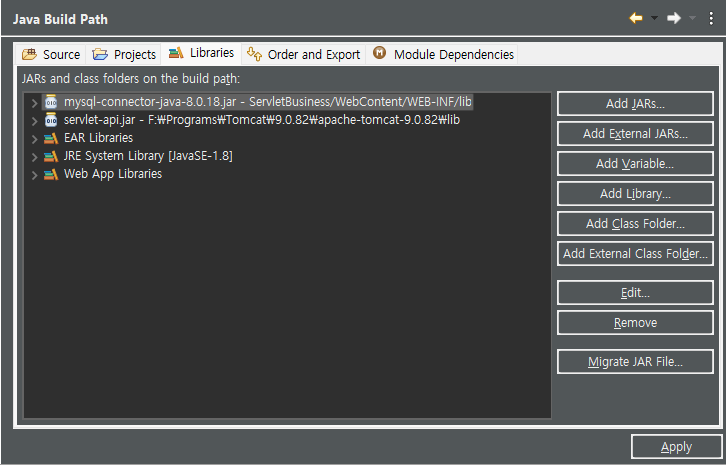The height and width of the screenshot is (466, 726).
Task: Click the servlet-api.jar file icon
Action: tap(51, 120)
